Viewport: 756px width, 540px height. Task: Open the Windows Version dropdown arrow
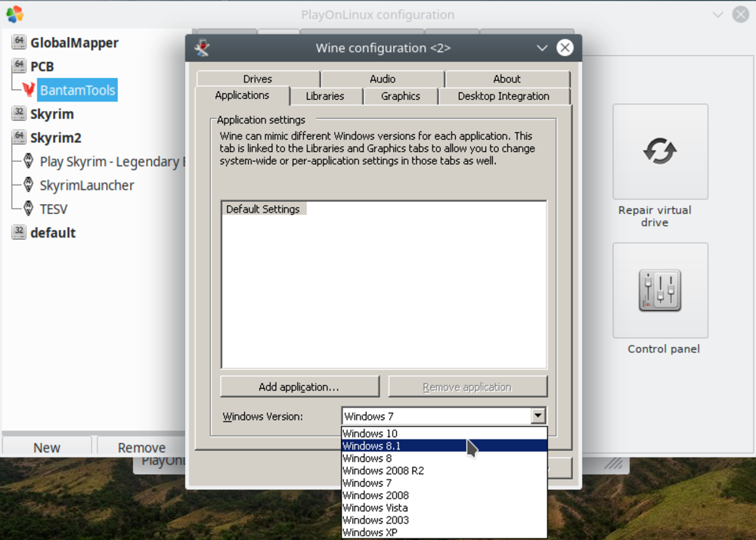coord(538,416)
